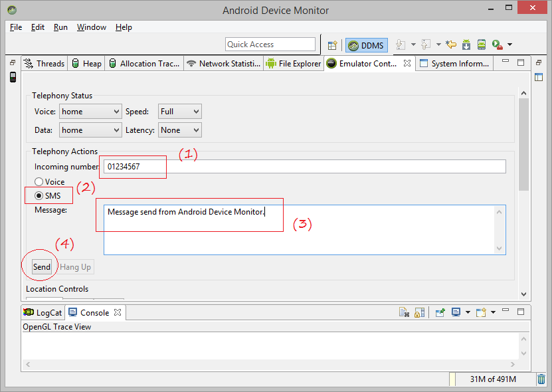552x392 pixels.
Task: Click the Clear Console icon
Action: (404, 312)
